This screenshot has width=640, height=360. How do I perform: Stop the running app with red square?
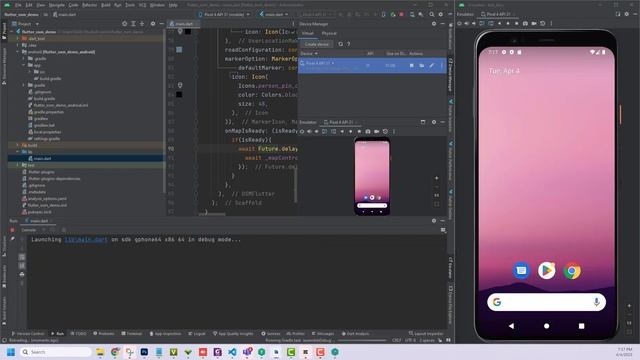tap(402, 14)
